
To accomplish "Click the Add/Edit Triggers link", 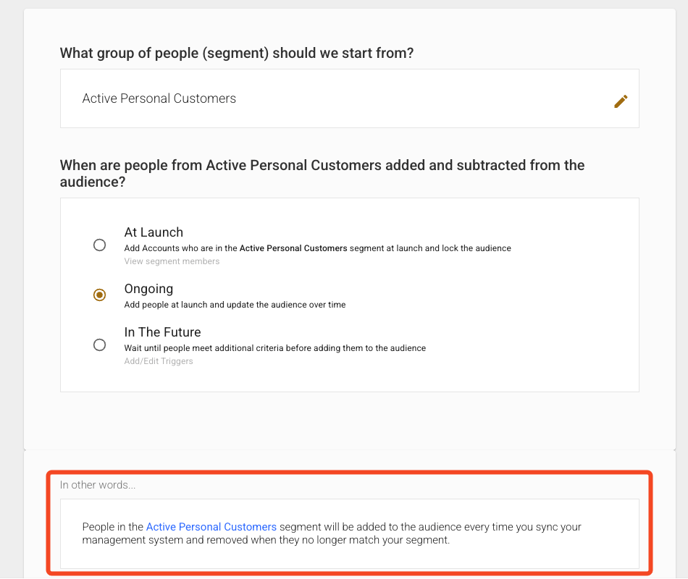I will [158, 361].
